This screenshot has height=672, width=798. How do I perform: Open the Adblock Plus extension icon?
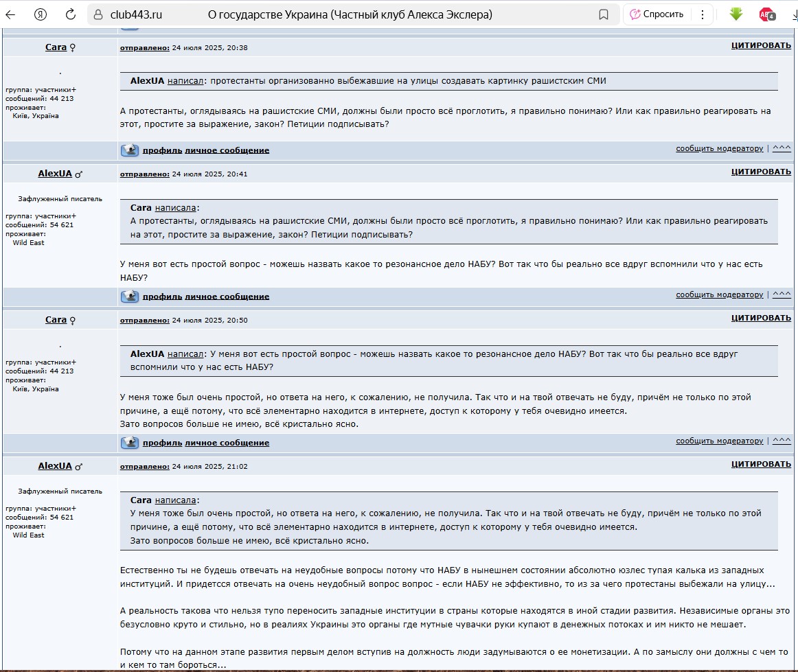click(766, 14)
